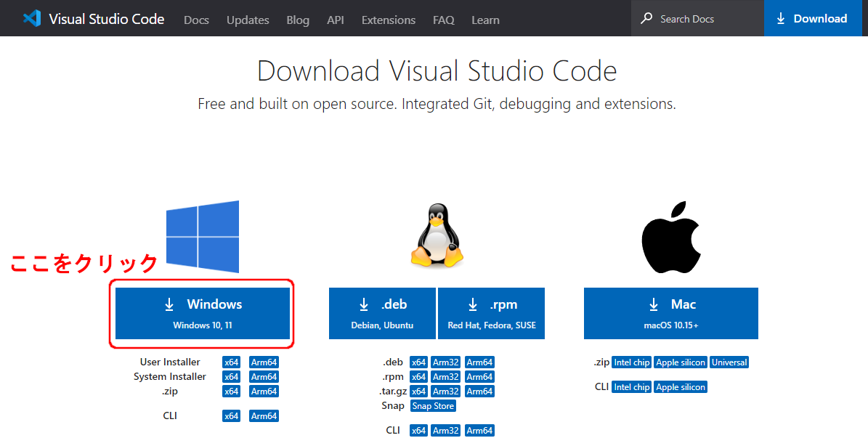
Task: Select Windows .zip x64
Action: point(232,392)
